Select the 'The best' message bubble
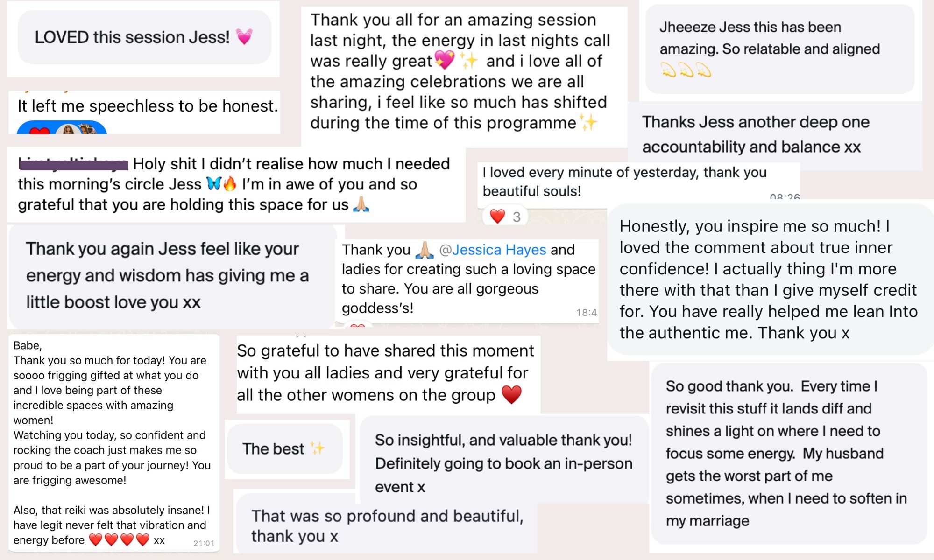Image resolution: width=934 pixels, height=560 pixels. click(x=285, y=449)
